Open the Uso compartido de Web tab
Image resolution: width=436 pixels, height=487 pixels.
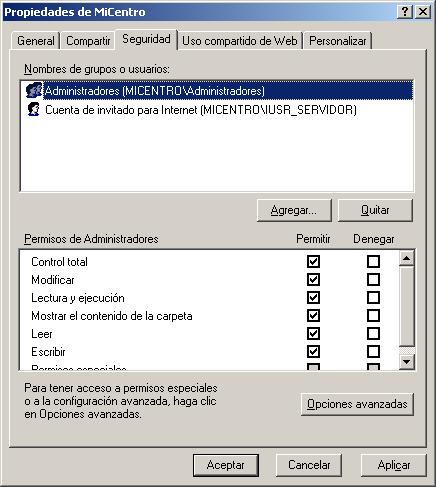[x=240, y=41]
